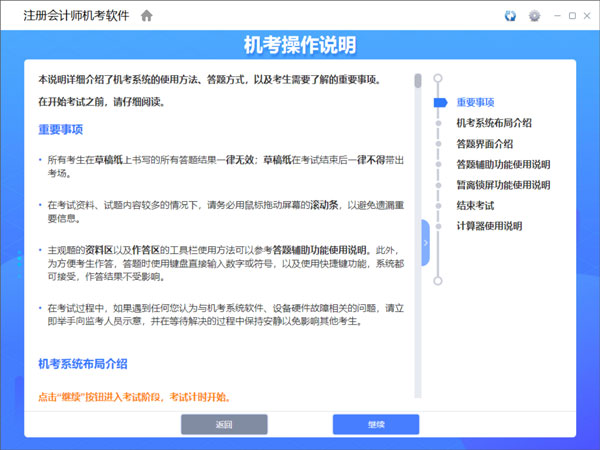Click the 继续 button to start exam
600x450 pixels.
coord(376,424)
